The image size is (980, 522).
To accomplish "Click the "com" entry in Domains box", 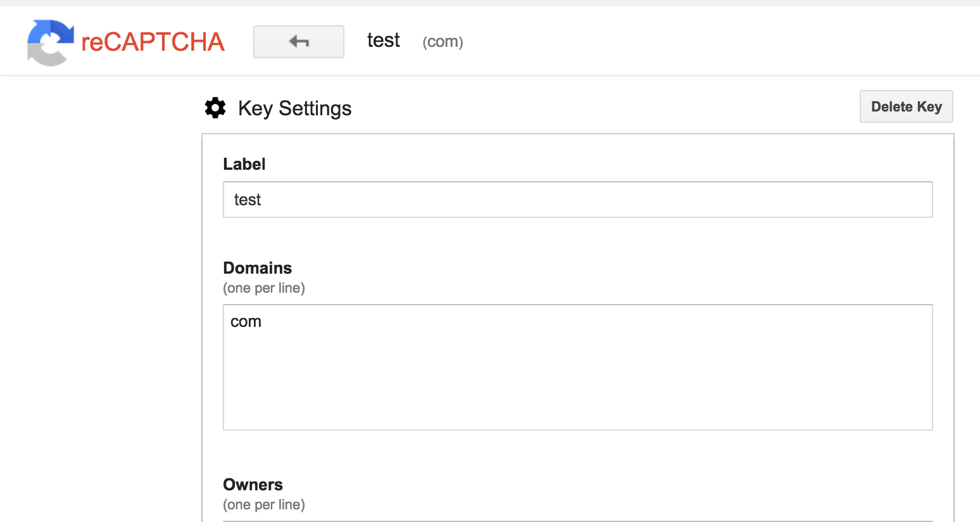I will (x=246, y=322).
